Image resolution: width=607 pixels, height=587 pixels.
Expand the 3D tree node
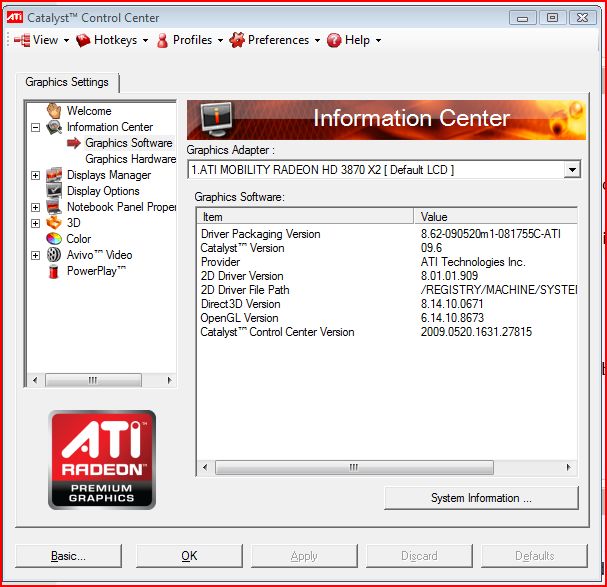coord(35,223)
